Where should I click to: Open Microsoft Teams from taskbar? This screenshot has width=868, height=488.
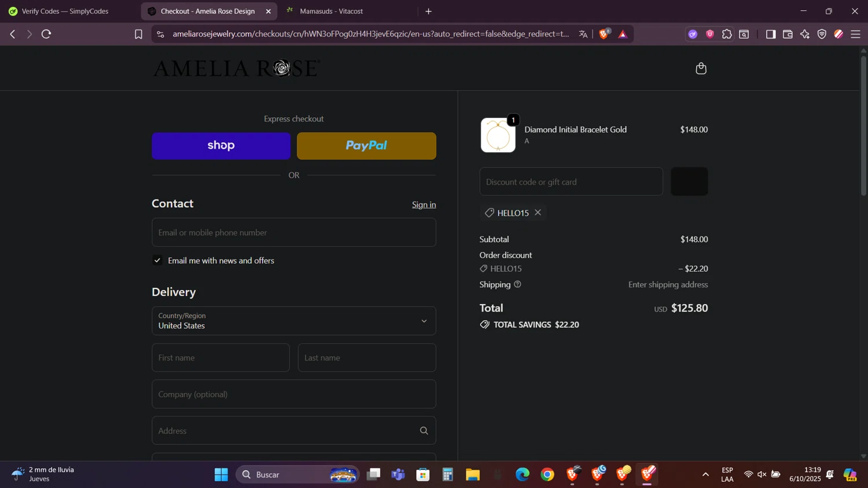tap(398, 475)
